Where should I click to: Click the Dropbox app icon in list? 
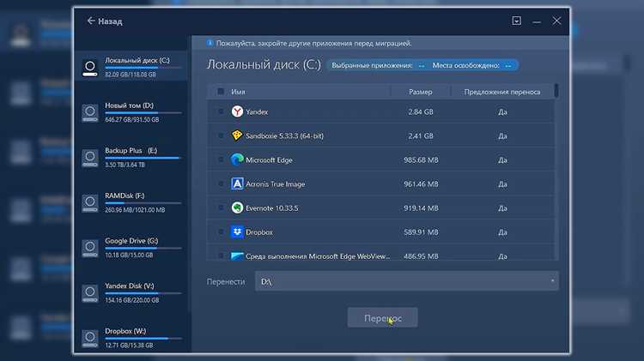237,232
